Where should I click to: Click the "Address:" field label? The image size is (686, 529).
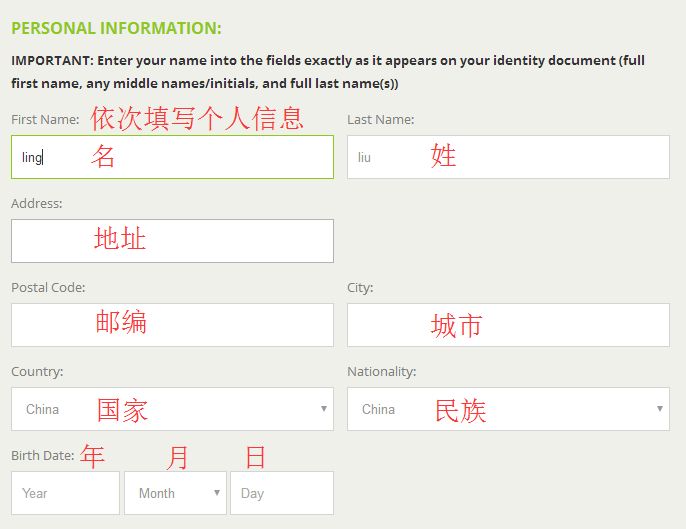pos(37,203)
